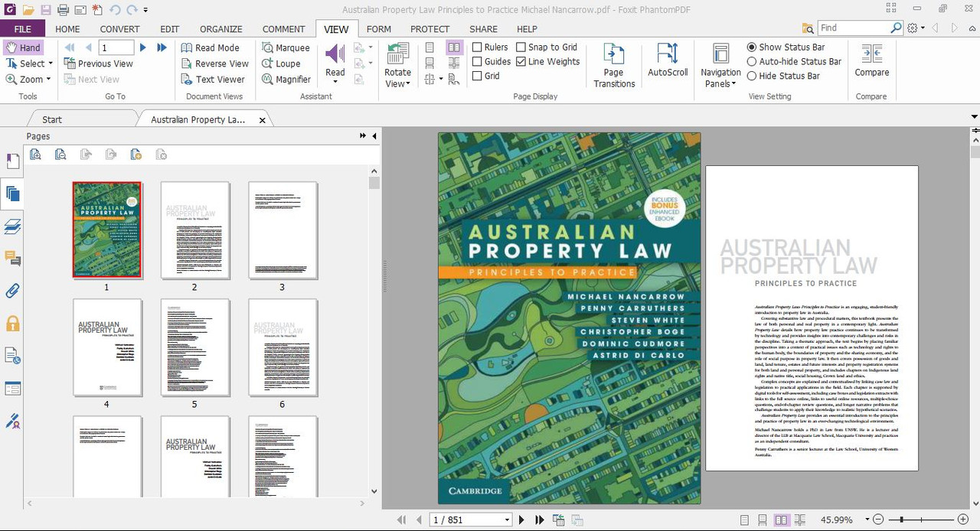Open the Layers panel in sidebar
Viewport: 980px width, 531px height.
pos(12,226)
